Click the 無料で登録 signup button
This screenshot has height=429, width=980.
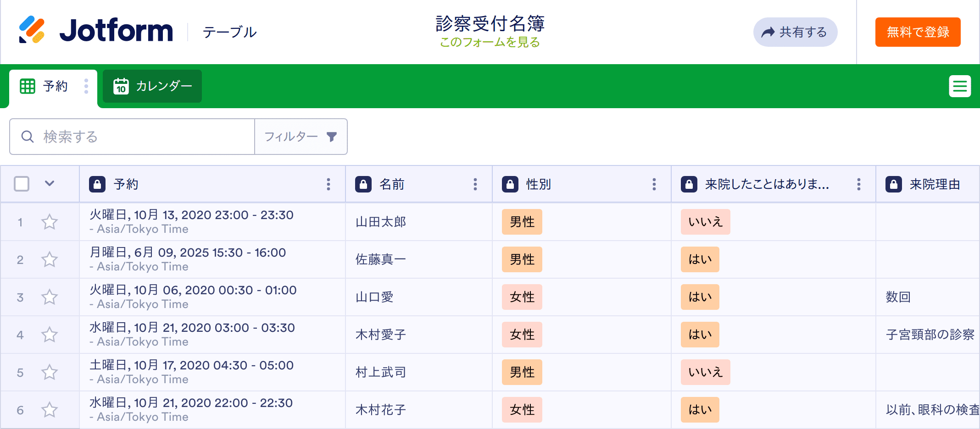918,32
